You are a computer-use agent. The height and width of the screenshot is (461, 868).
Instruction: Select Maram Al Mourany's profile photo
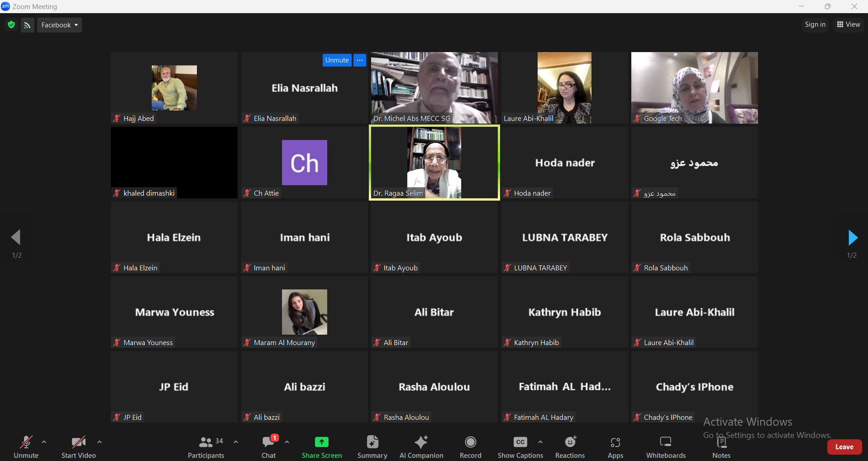(305, 312)
